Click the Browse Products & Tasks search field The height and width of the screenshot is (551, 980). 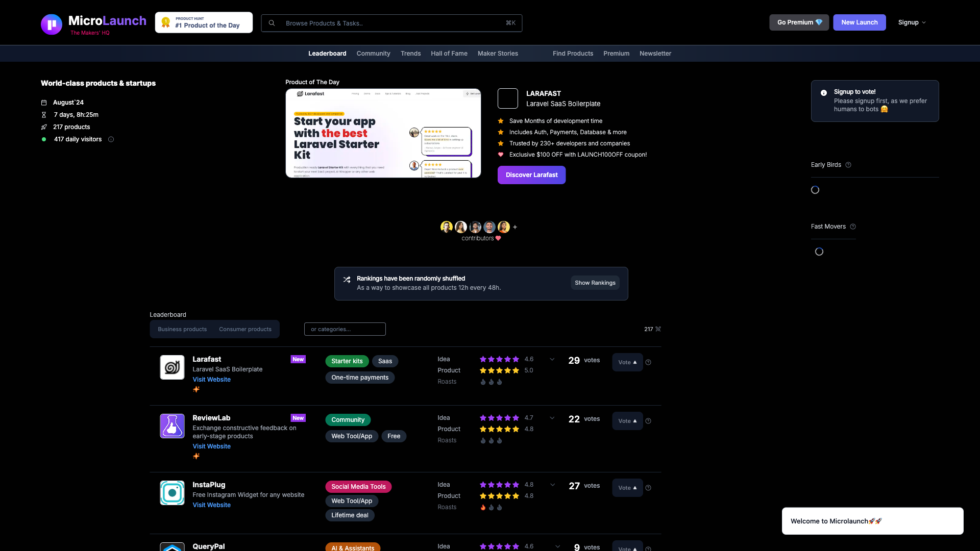(391, 23)
